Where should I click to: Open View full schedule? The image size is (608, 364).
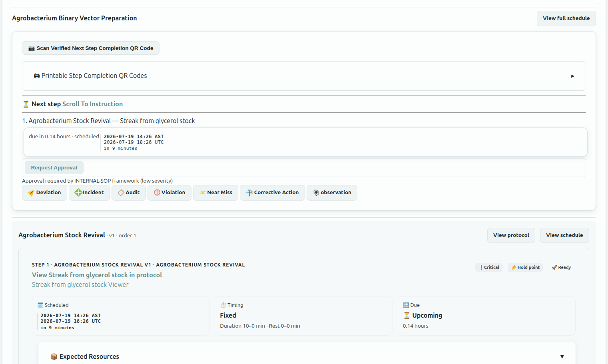coord(566,18)
